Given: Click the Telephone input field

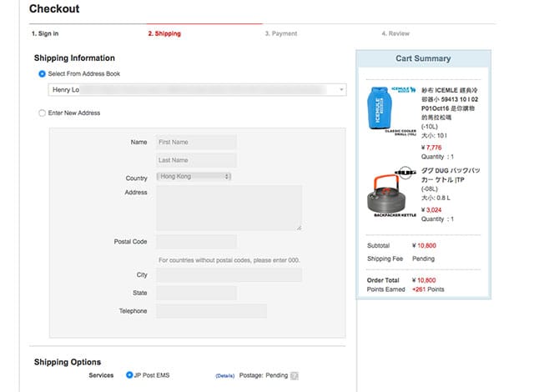Looking at the screenshot, I should click(211, 311).
